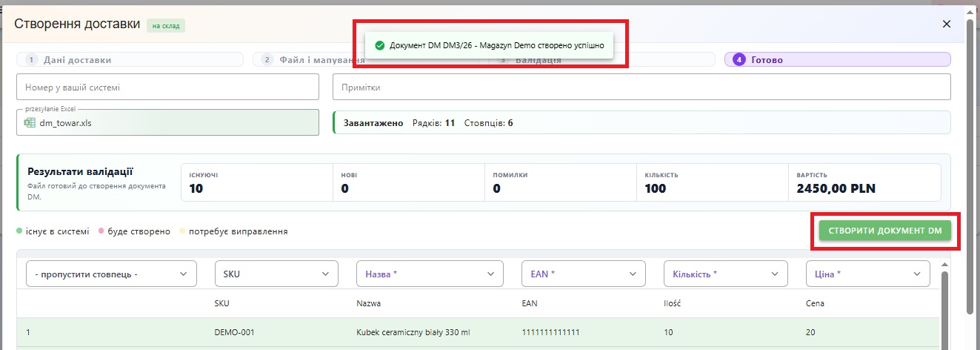Click the Результати валідації heading

click(x=80, y=171)
